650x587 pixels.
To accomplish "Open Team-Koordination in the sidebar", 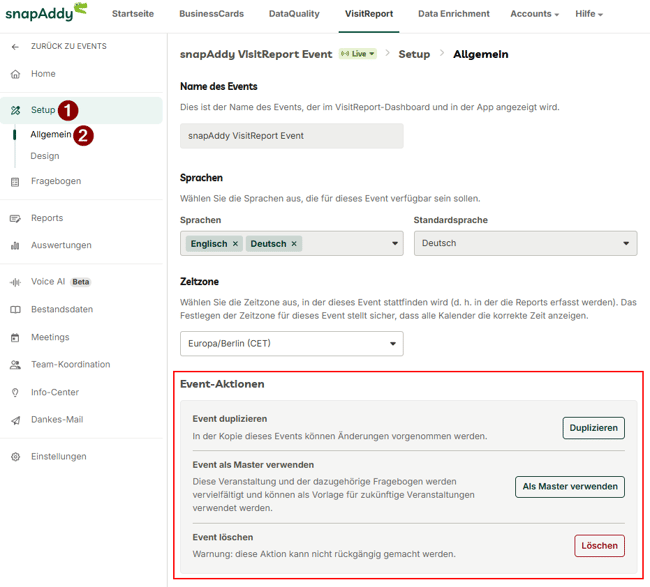I will (x=70, y=364).
